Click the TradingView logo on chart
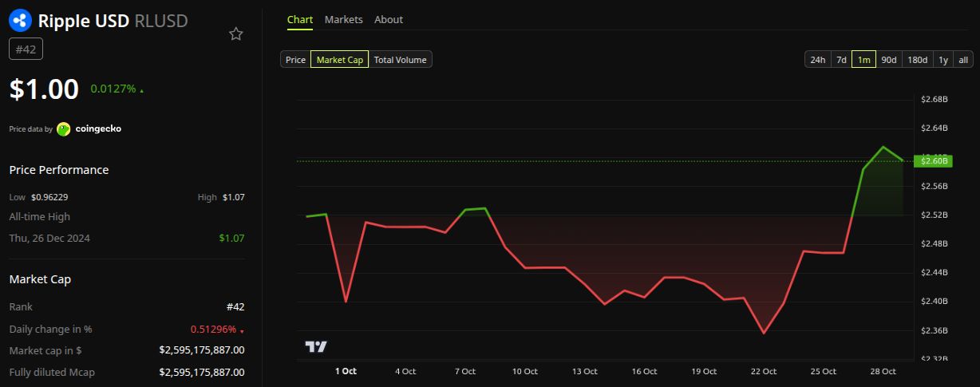This screenshot has height=387, width=980. point(316,346)
